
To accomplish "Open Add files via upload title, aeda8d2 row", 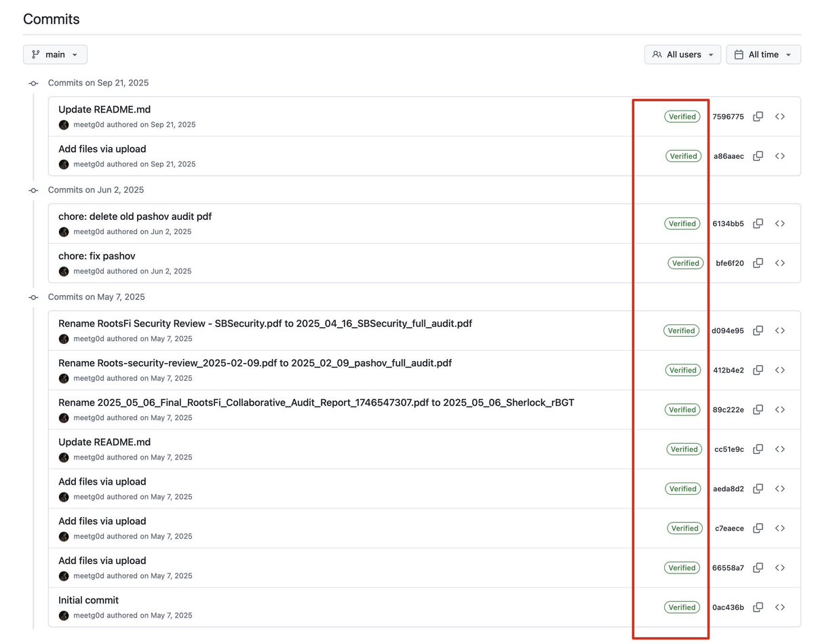I will pyautogui.click(x=102, y=481).
